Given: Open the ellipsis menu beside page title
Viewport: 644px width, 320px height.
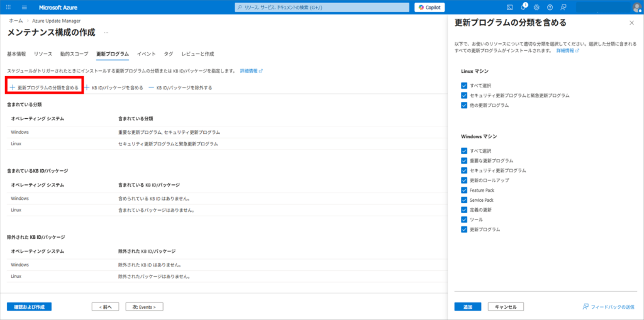Looking at the screenshot, I should click(x=106, y=32).
